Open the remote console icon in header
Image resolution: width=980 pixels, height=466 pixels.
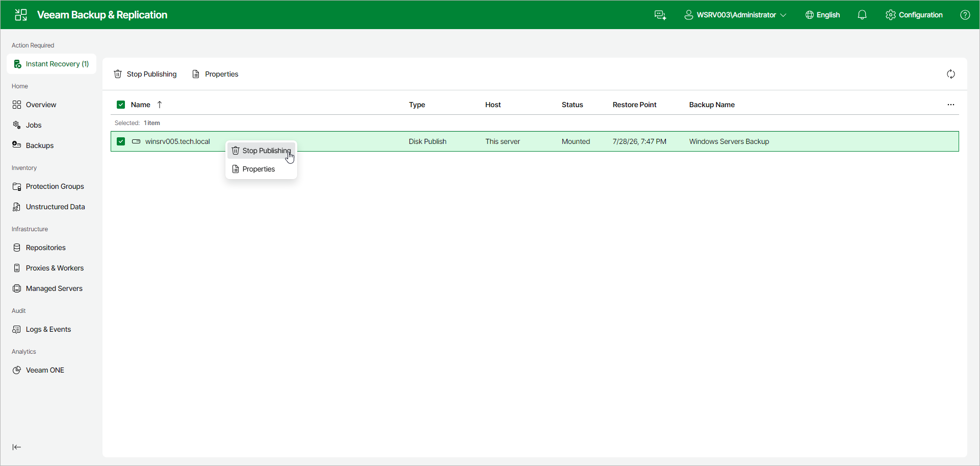pyautogui.click(x=660, y=15)
